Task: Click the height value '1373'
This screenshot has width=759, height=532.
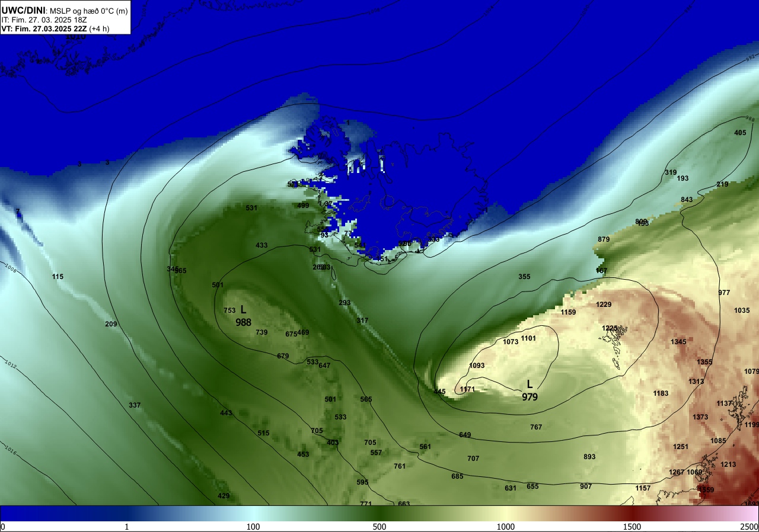Action: [x=700, y=417]
